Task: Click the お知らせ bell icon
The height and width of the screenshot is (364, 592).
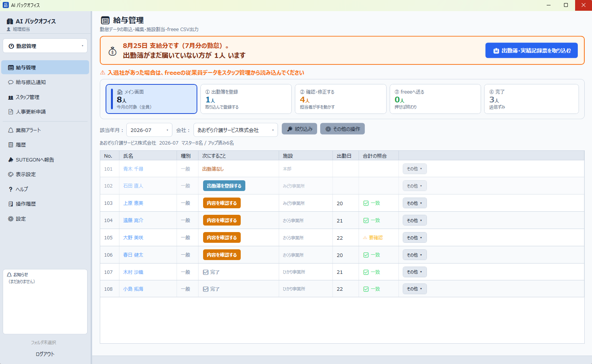Action: [10, 275]
